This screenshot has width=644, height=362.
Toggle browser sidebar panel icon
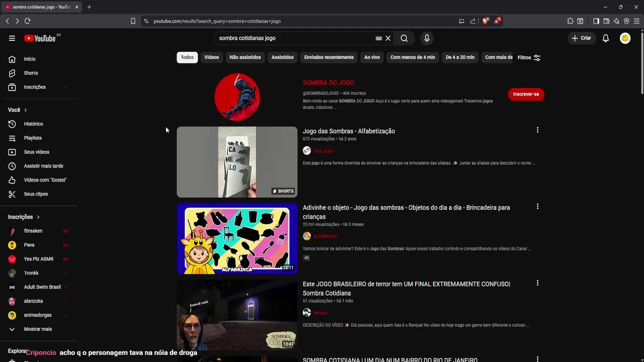pyautogui.click(x=596, y=21)
